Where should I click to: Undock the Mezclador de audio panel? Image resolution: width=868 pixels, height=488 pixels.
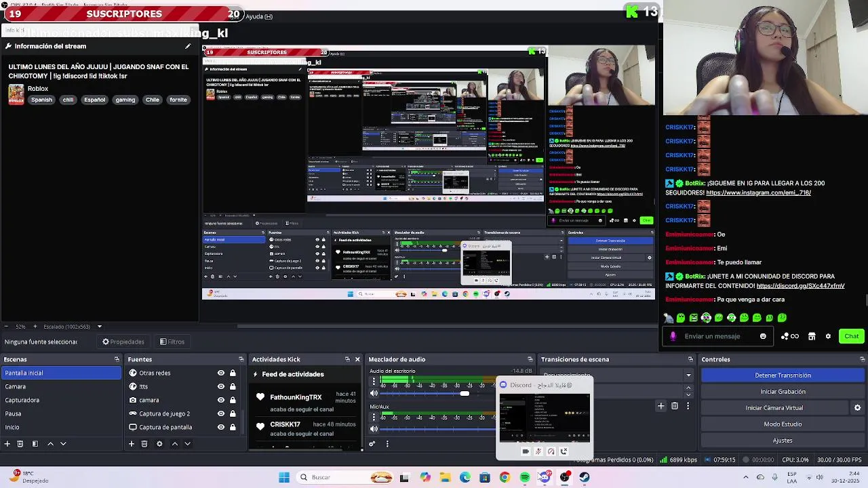click(530, 359)
